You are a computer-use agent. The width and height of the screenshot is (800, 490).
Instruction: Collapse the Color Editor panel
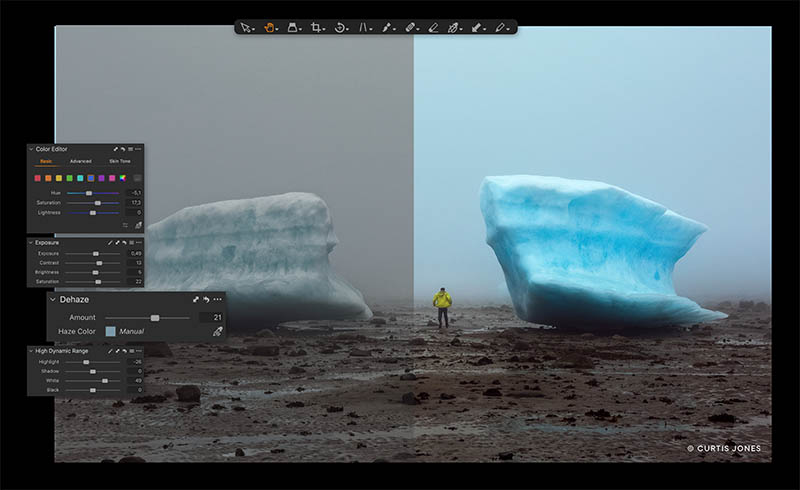coord(31,149)
